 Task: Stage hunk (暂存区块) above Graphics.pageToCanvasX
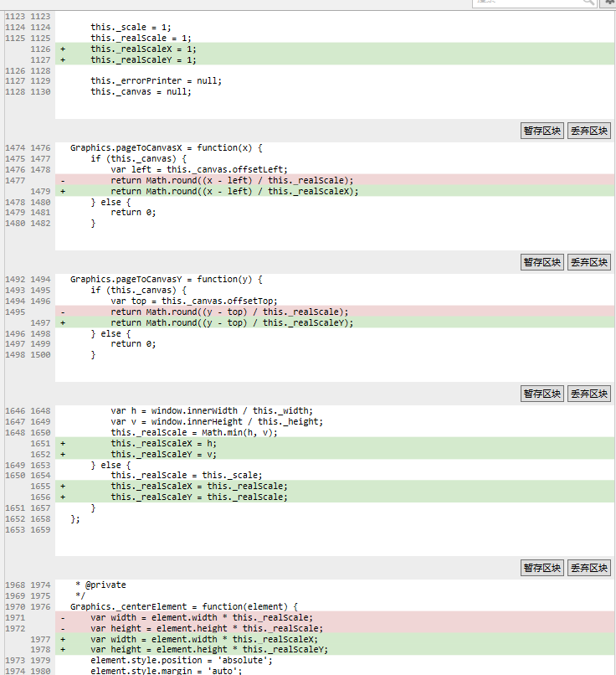click(542, 131)
